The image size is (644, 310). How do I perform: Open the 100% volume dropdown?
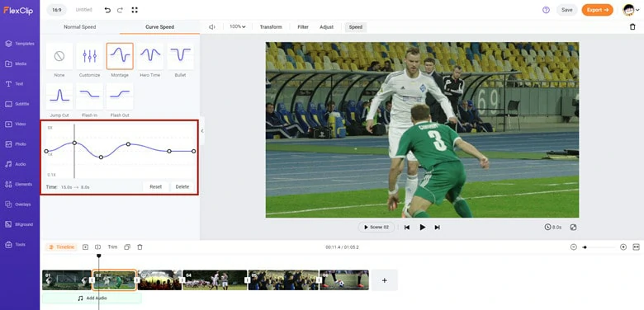(238, 26)
